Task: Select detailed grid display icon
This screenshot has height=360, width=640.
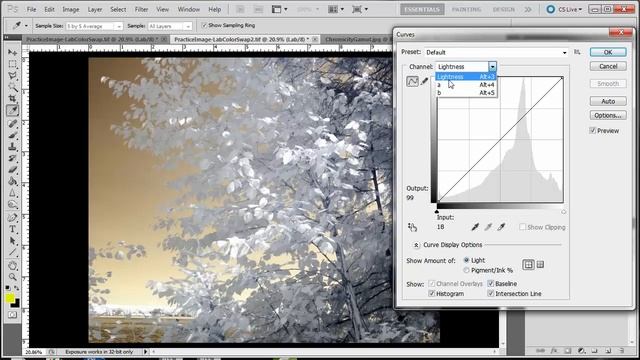Action: tap(540, 265)
